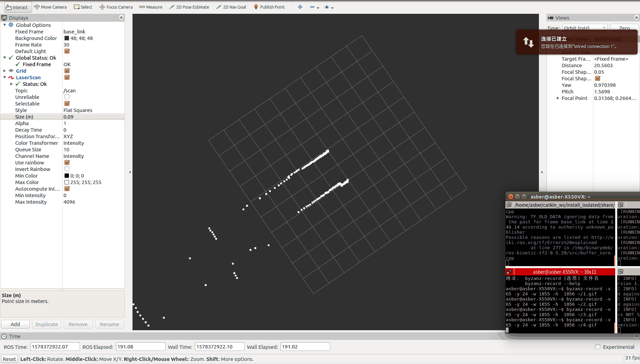Collapse the left Displays panel arrow

(130, 172)
